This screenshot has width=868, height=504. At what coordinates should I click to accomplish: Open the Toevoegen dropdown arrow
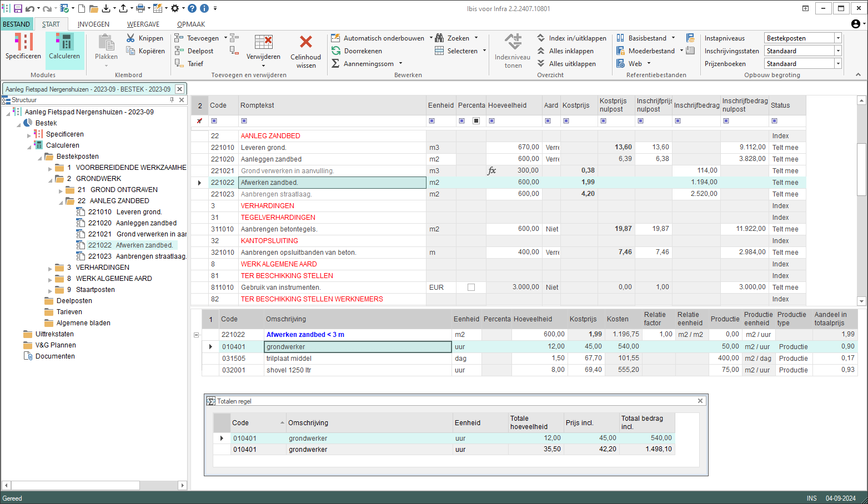(x=225, y=38)
